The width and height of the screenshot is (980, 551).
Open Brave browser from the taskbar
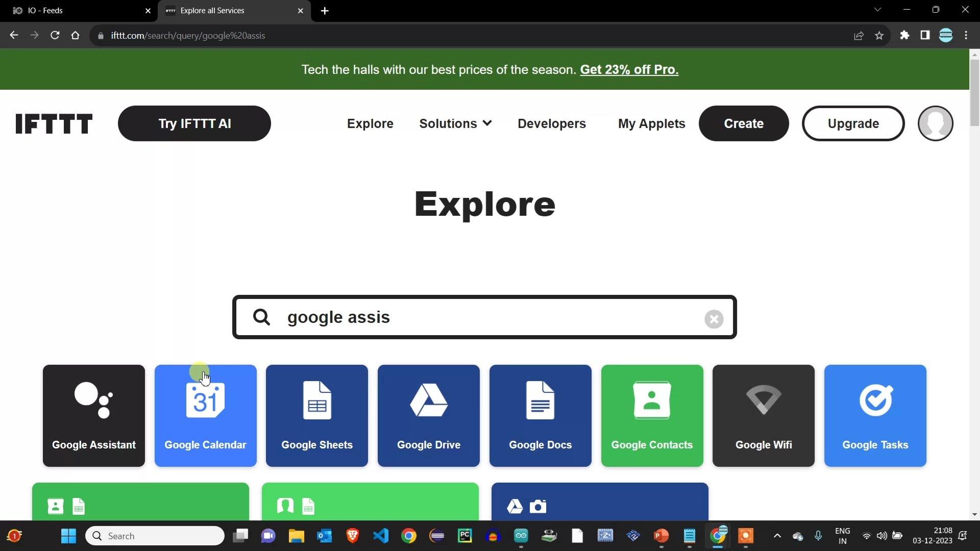tap(353, 536)
